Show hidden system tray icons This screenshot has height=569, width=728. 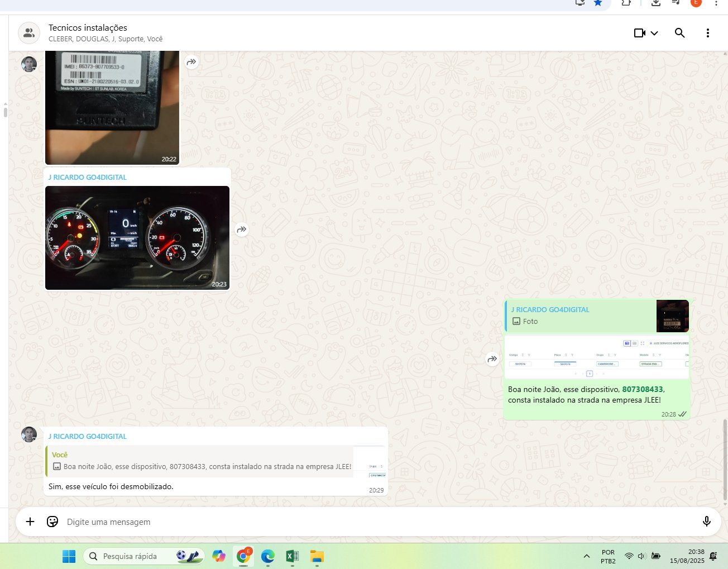(586, 556)
